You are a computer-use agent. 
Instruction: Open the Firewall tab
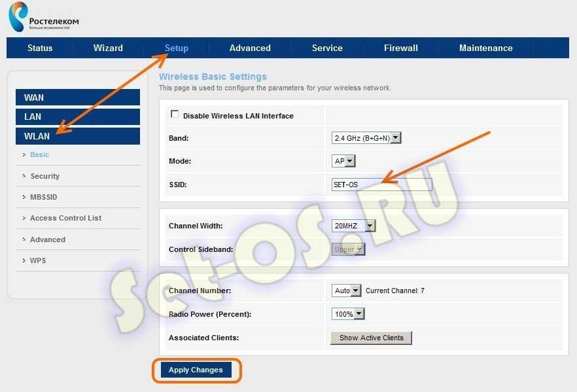(401, 48)
